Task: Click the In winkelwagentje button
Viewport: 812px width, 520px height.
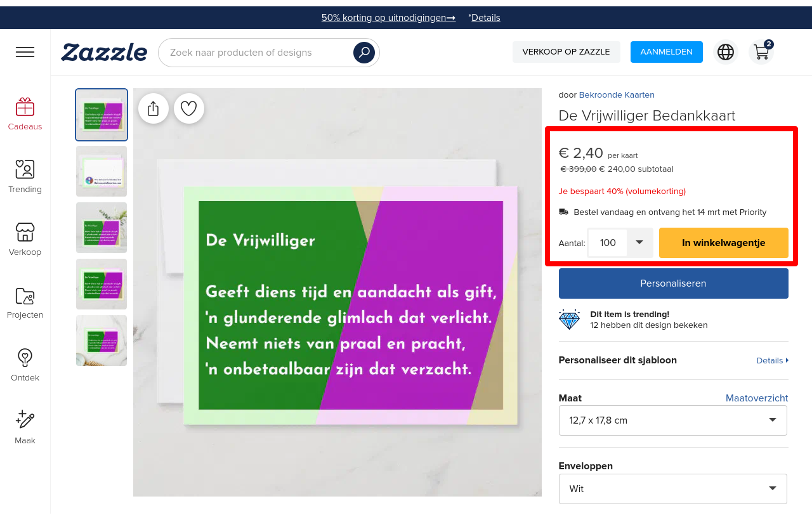Action: tap(723, 243)
